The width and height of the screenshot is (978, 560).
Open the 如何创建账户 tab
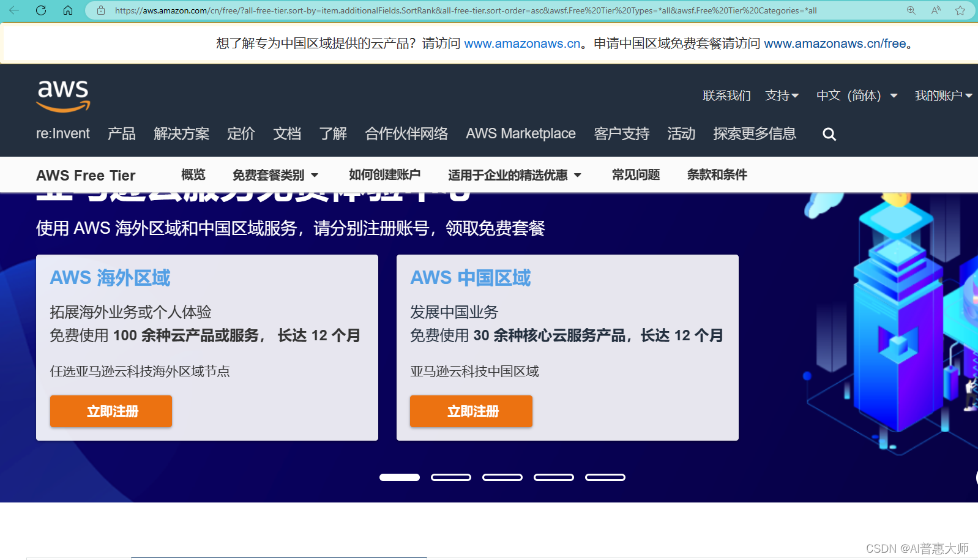pos(384,175)
